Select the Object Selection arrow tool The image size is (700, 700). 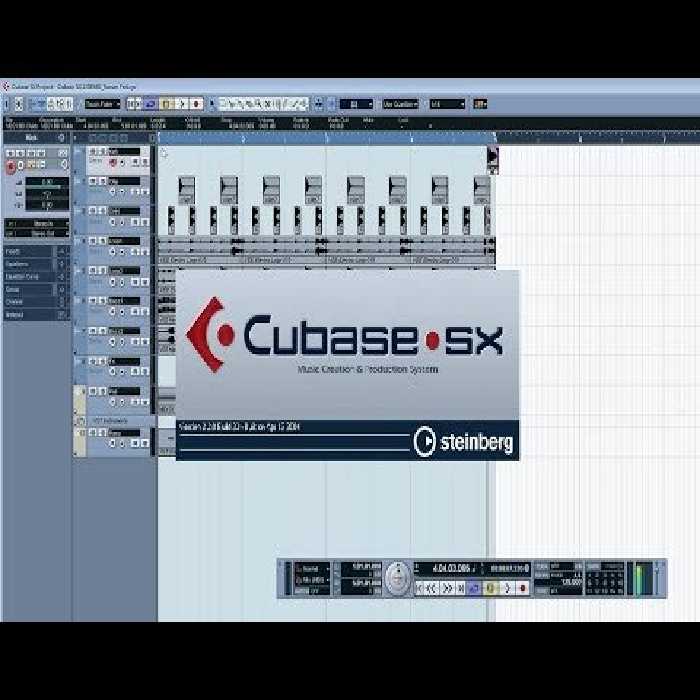pyautogui.click(x=212, y=104)
